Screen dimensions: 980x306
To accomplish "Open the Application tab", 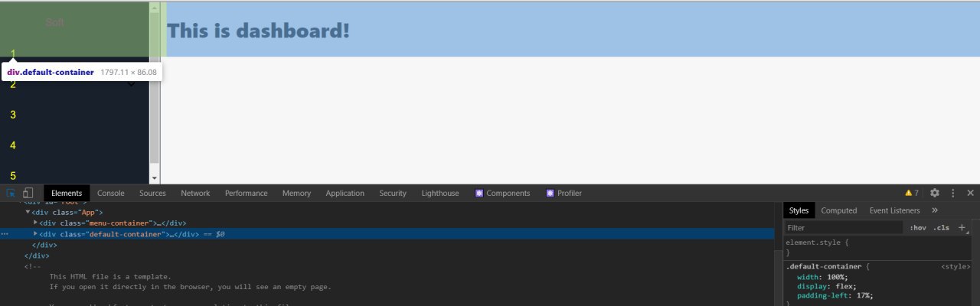I will point(345,194).
